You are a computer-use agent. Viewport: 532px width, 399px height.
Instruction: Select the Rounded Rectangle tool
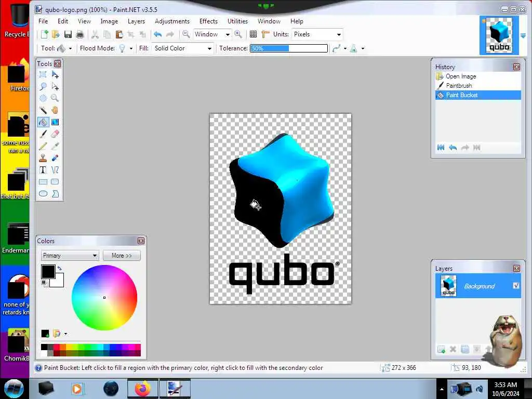[x=55, y=182]
